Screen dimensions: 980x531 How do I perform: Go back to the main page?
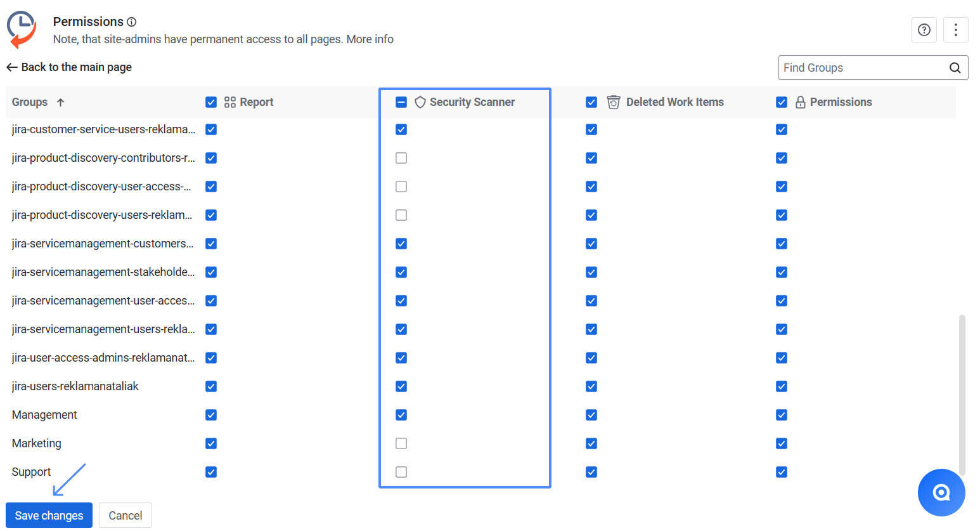[x=69, y=67]
